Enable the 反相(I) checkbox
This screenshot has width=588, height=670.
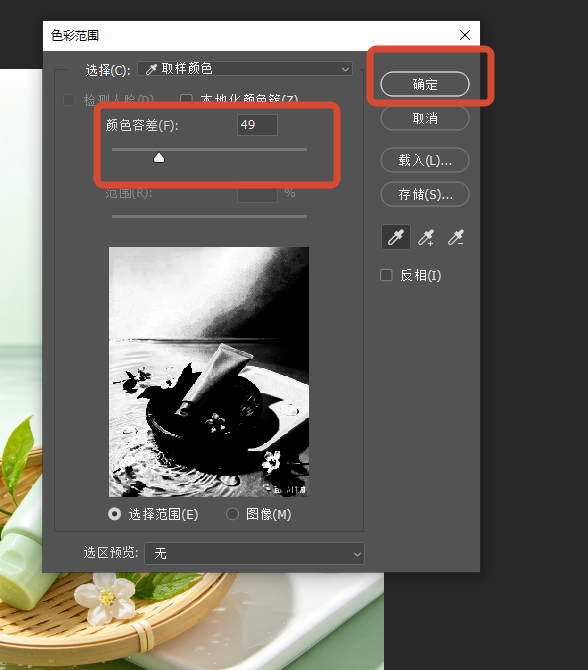[x=386, y=275]
